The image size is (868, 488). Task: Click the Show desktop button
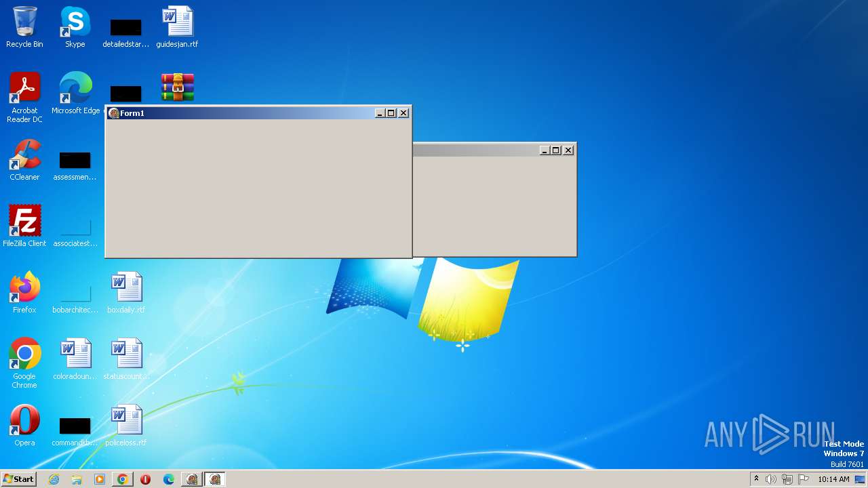click(x=860, y=479)
